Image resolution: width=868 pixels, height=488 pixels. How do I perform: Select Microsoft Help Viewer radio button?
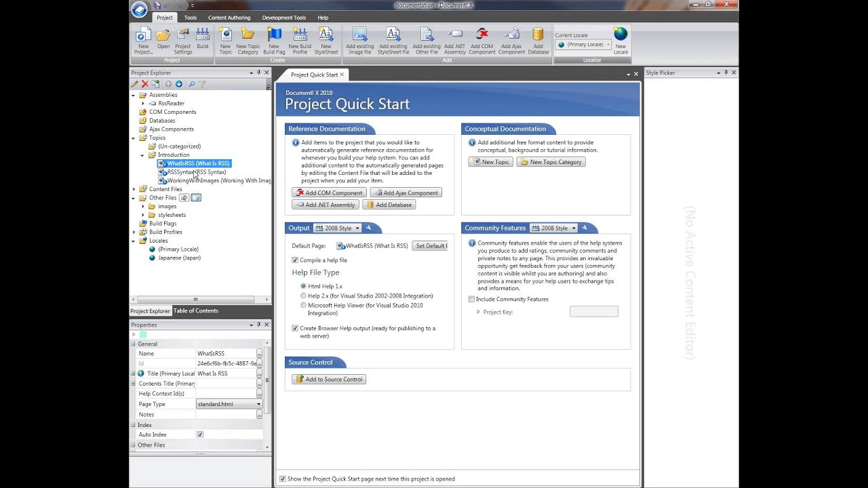(x=303, y=305)
